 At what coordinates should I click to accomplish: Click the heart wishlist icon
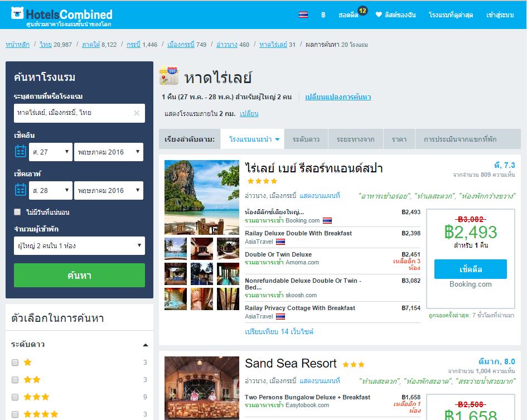point(379,15)
